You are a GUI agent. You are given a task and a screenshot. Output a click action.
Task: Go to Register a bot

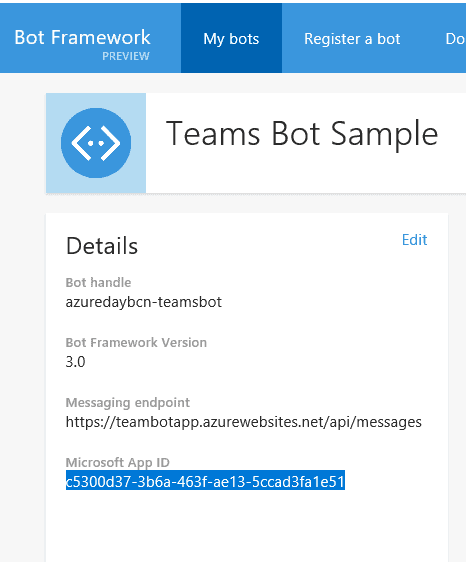click(x=352, y=38)
